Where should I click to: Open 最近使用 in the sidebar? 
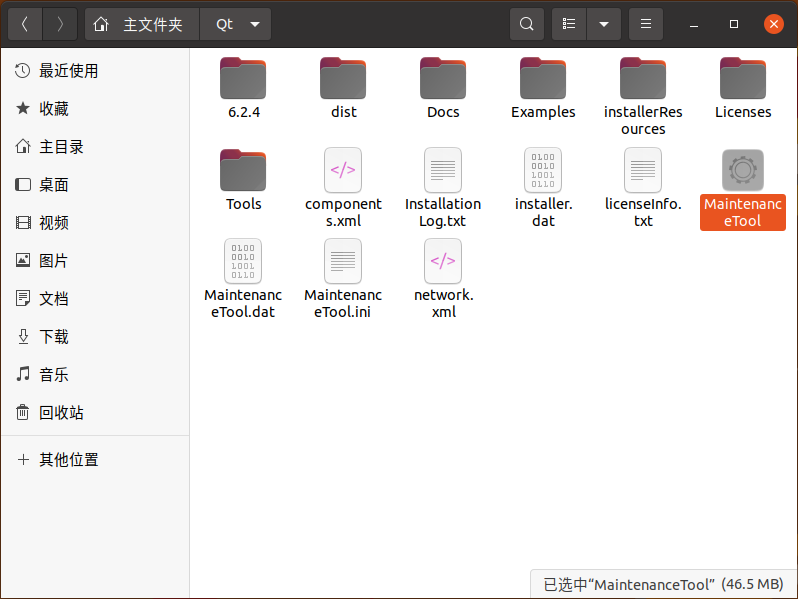point(95,71)
